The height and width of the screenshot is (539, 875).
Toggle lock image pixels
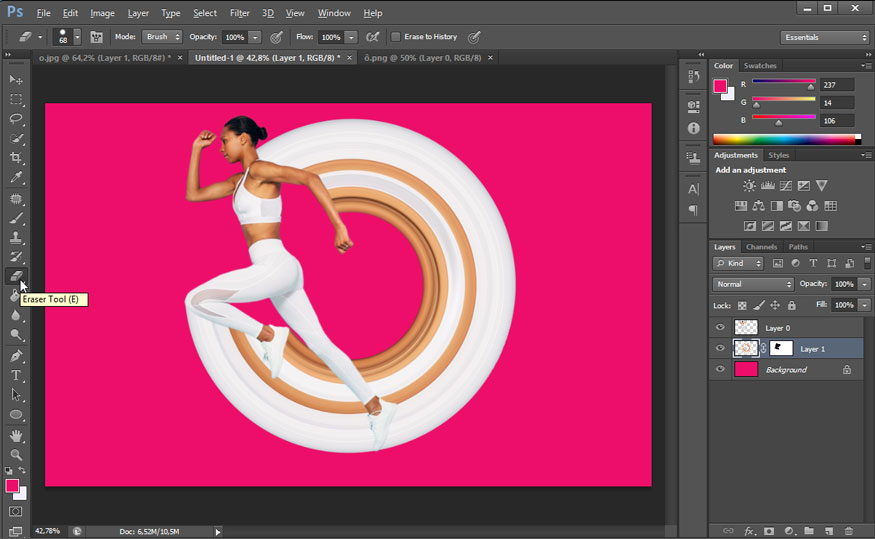(x=759, y=306)
